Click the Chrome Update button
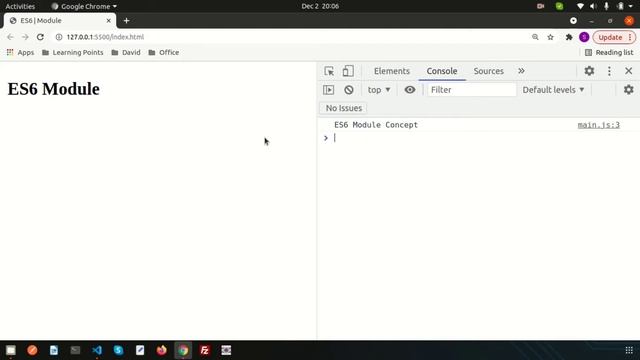640x360 pixels. tap(614, 37)
